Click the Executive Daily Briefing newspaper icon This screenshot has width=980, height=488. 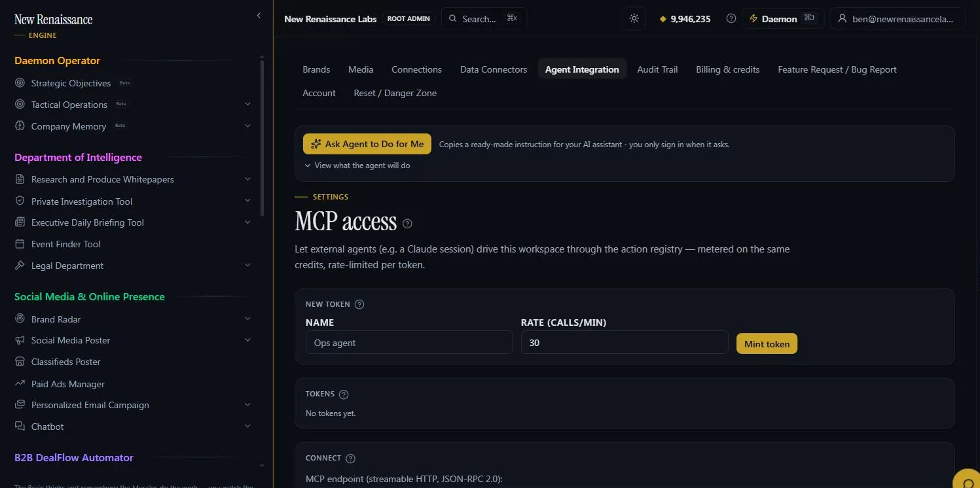(20, 222)
